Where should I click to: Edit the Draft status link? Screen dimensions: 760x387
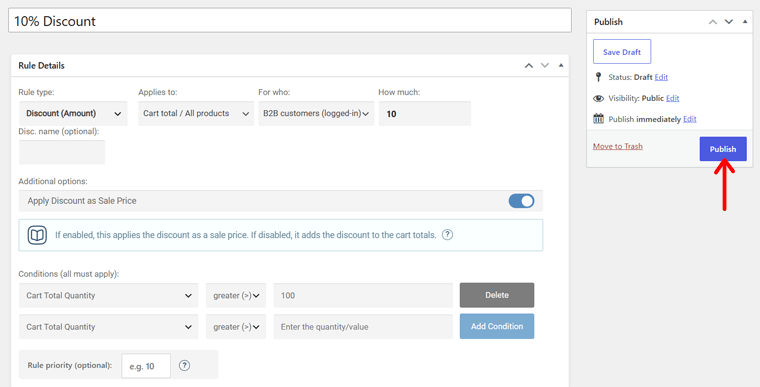click(661, 77)
